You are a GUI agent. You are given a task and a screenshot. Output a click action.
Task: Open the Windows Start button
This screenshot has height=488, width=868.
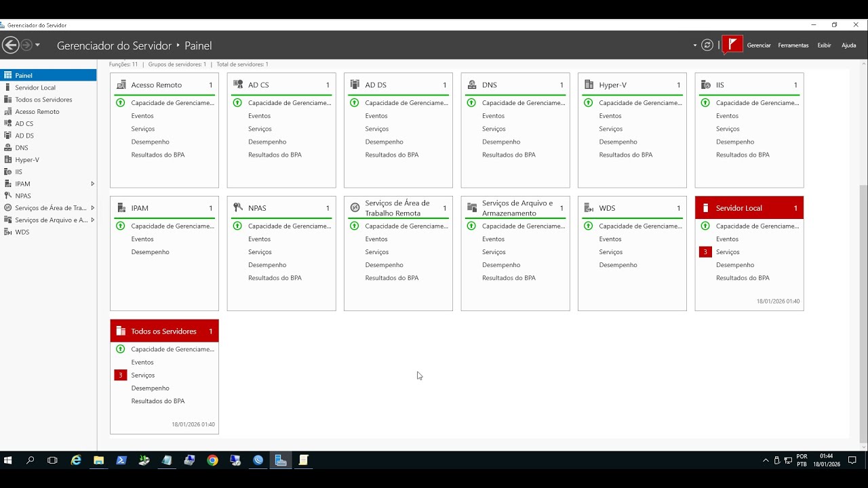pos(8,460)
